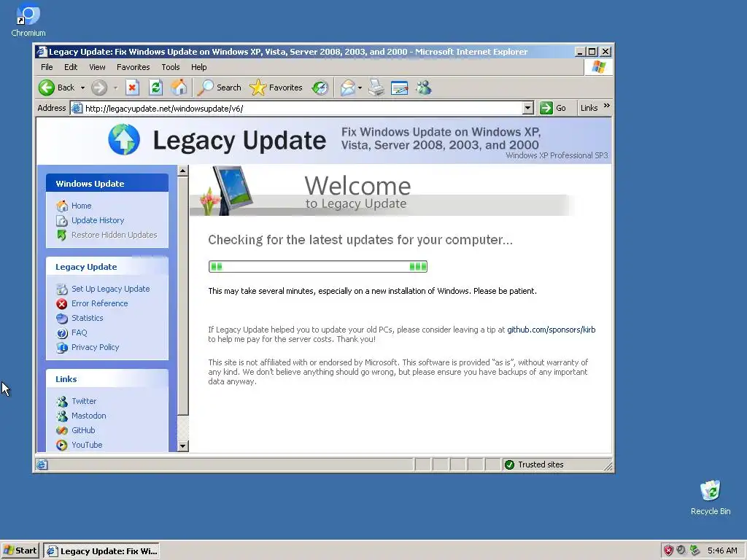The height and width of the screenshot is (560, 747).
Task: Click the Privacy Policy info icon
Action: [62, 347]
